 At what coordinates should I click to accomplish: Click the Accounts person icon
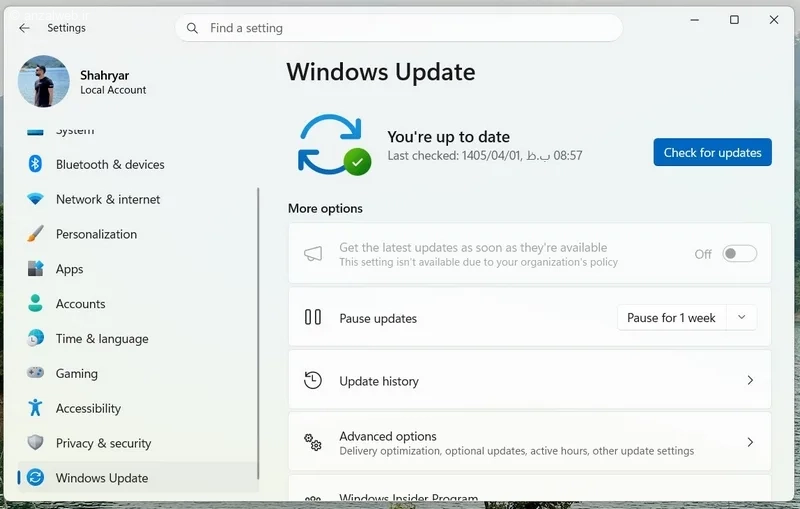[x=35, y=303]
